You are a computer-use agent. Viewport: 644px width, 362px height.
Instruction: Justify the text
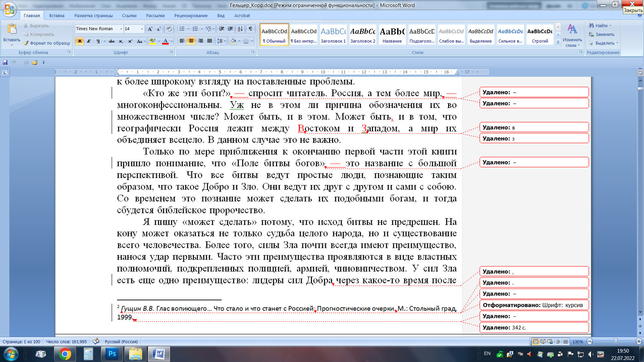click(209, 41)
